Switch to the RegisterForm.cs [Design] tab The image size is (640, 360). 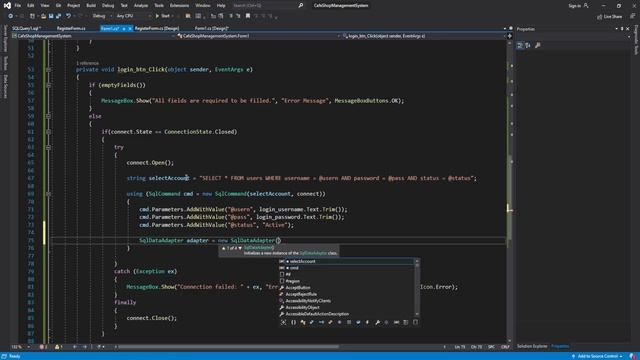(157, 29)
